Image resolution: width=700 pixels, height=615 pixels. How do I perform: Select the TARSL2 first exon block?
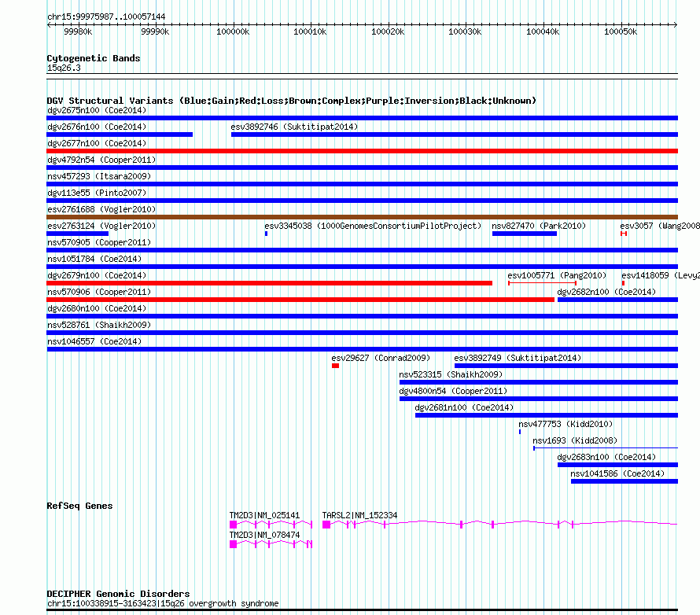[326, 525]
